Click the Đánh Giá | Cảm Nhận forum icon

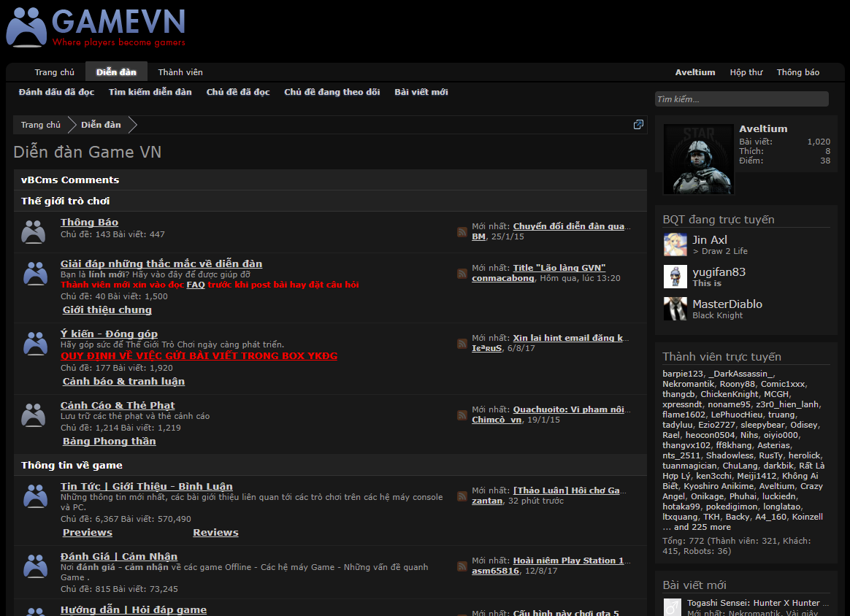pos(35,566)
